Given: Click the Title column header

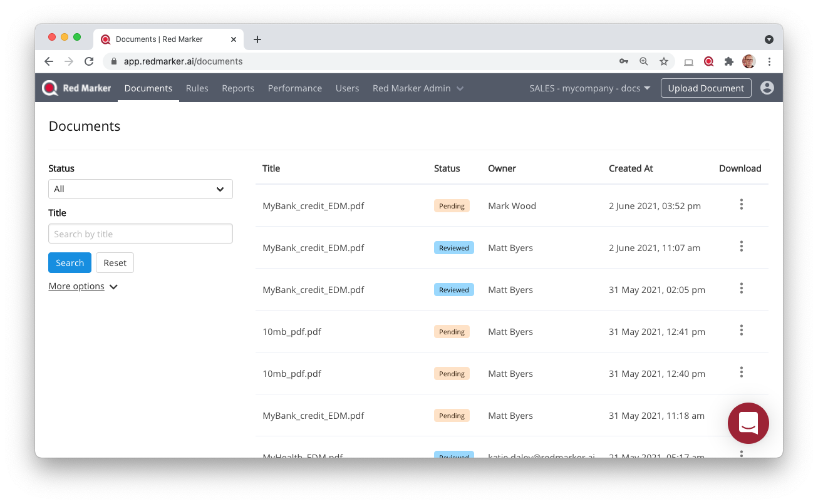Looking at the screenshot, I should pyautogui.click(x=271, y=168).
